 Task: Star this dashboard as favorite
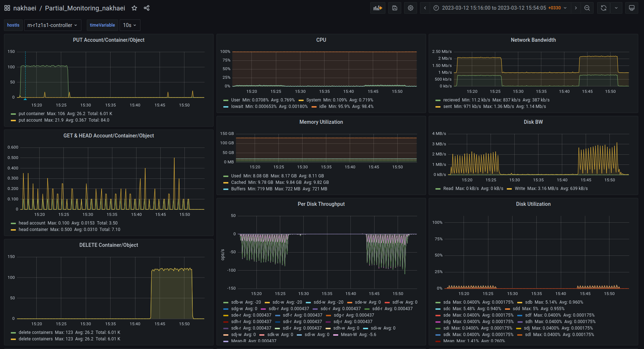pos(134,8)
